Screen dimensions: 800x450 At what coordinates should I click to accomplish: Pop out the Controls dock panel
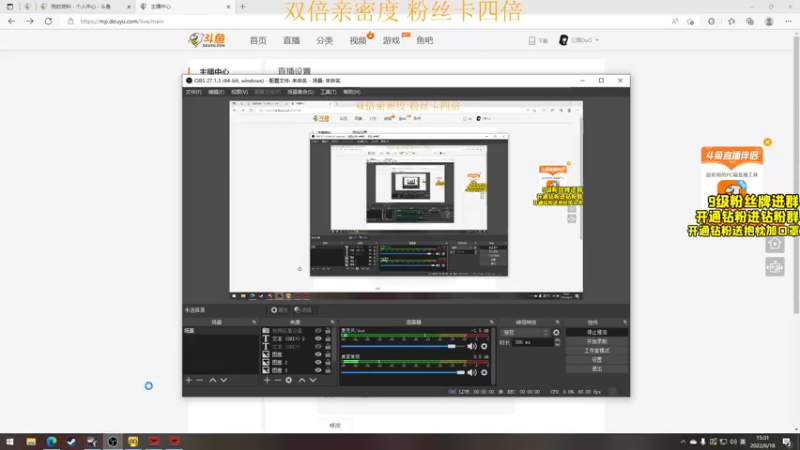click(x=625, y=322)
